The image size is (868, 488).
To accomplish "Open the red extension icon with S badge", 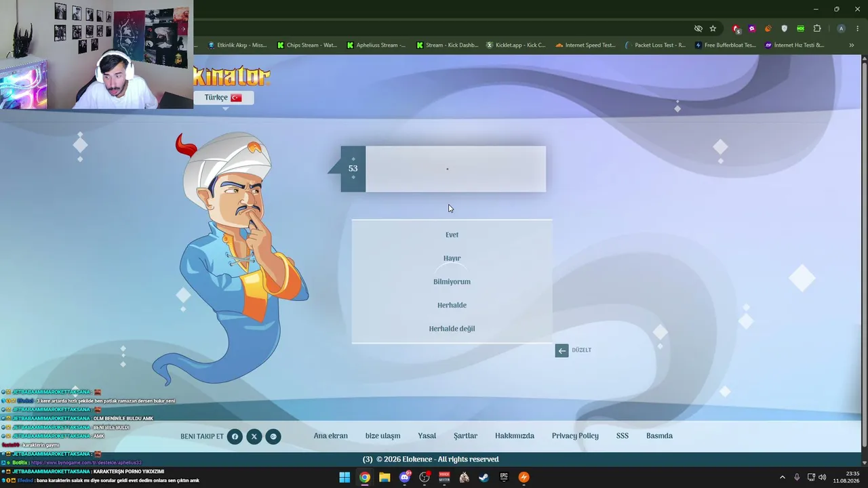I will click(736, 28).
